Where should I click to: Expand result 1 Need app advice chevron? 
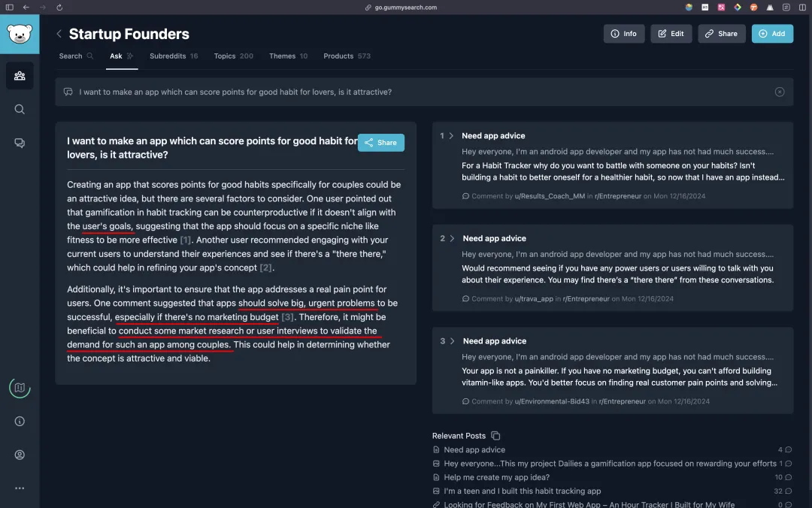(451, 136)
